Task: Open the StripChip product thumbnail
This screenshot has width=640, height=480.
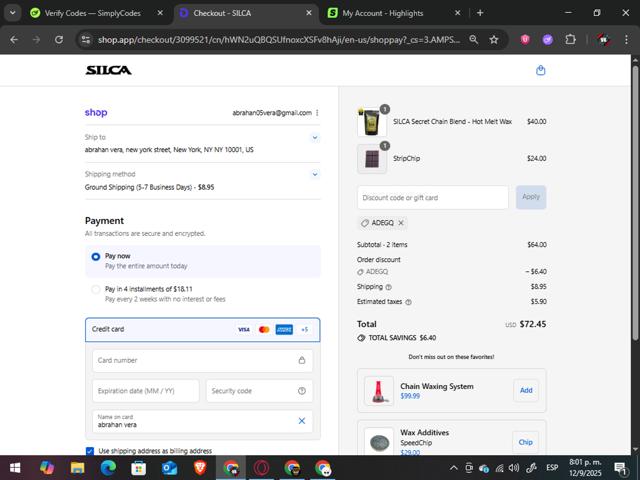Action: (372, 159)
